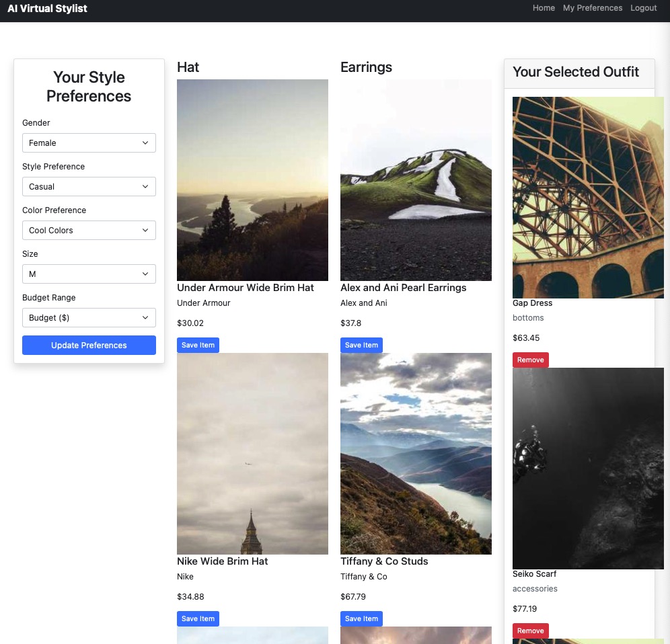Click the Tiffany & Co Studs image

[x=416, y=454]
